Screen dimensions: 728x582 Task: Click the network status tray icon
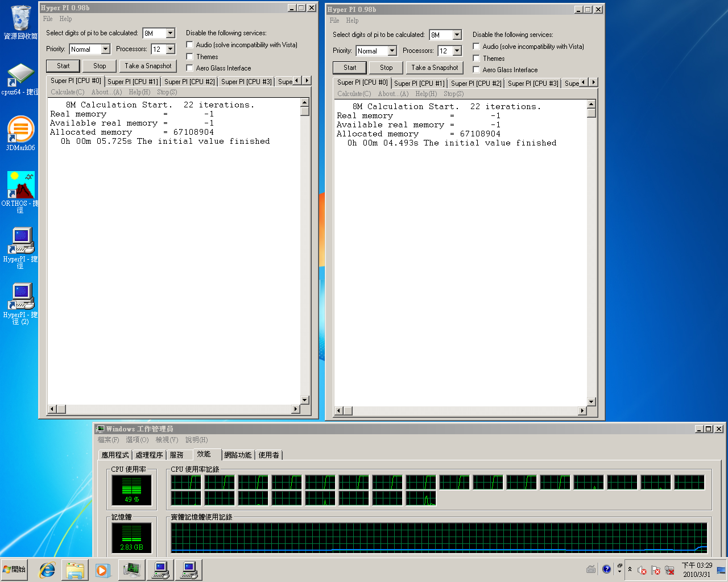tap(669, 570)
